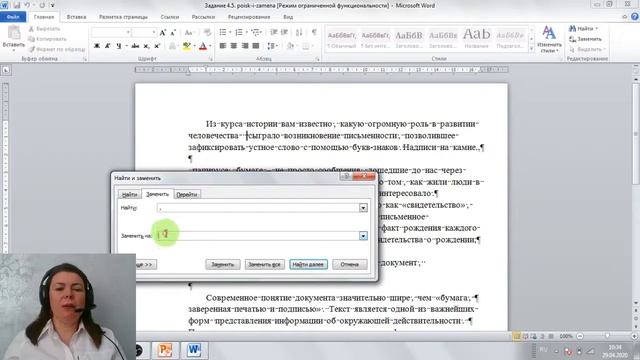The height and width of the screenshot is (360, 640).
Task: Switch to Разметка страницы ribbon tab
Action: click(123, 17)
